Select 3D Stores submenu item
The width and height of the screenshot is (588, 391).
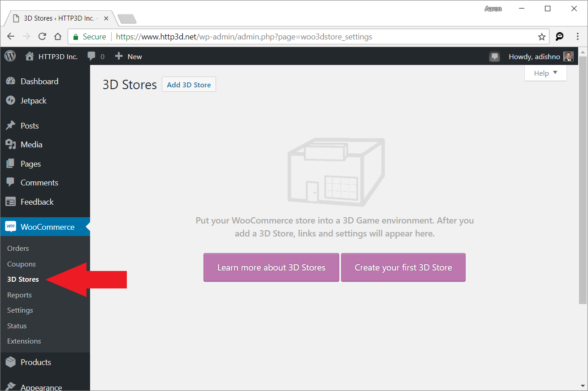(x=23, y=279)
